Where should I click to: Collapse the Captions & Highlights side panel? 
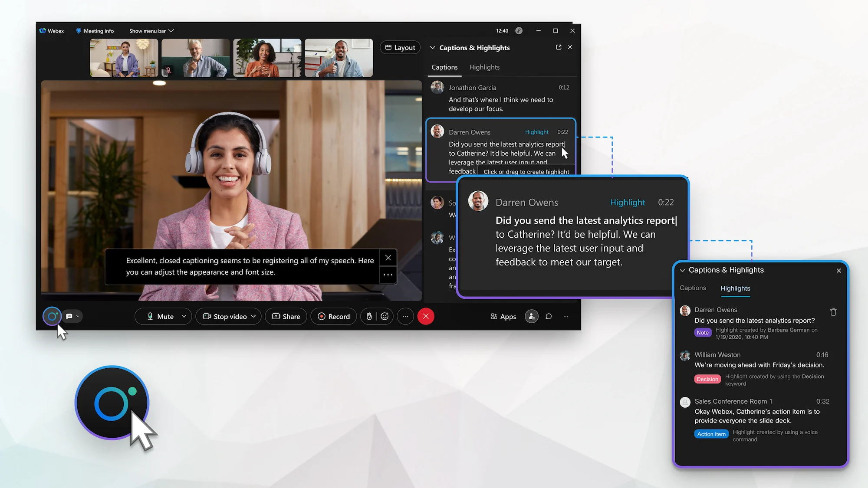tap(432, 47)
